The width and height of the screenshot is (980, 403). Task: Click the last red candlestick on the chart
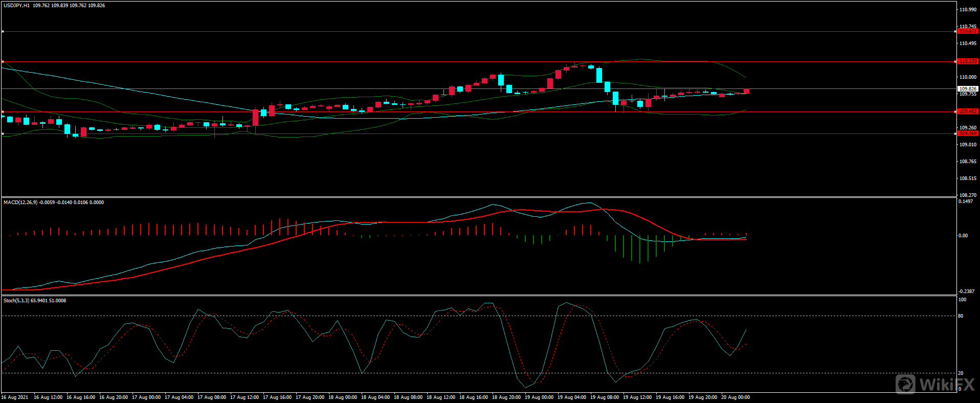[746, 91]
